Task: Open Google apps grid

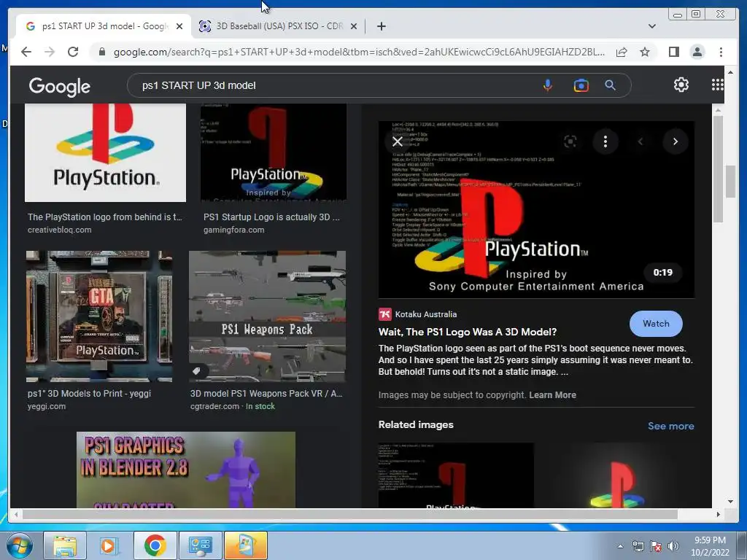Action: [x=718, y=85]
